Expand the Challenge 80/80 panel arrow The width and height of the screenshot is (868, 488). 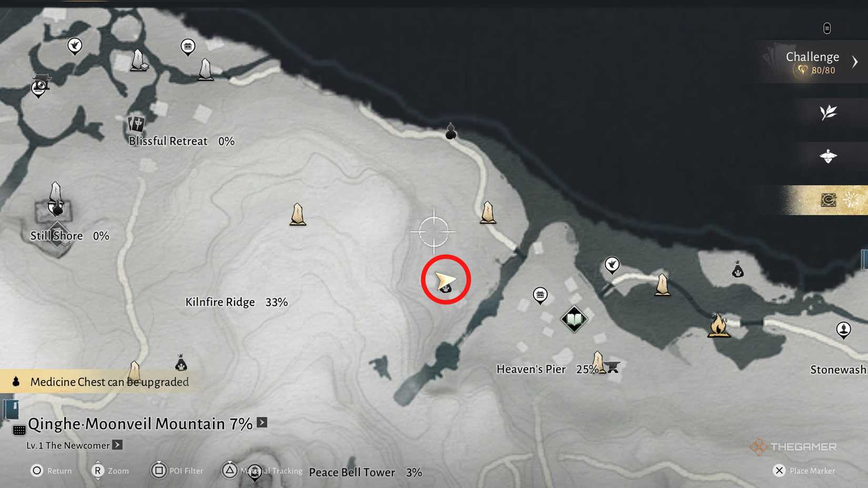tap(855, 62)
